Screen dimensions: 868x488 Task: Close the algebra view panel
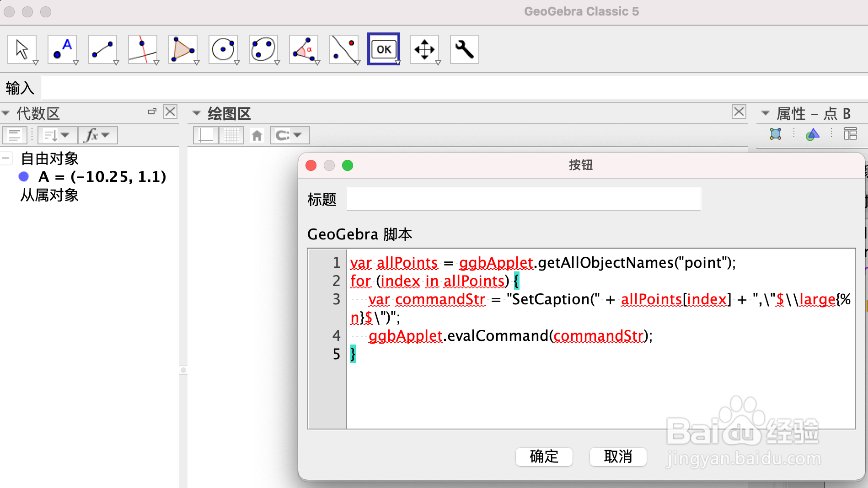click(x=171, y=111)
